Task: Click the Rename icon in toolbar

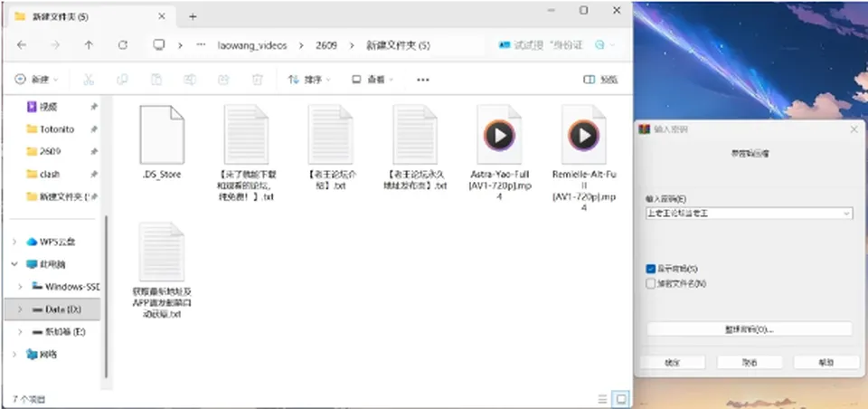Action: point(190,80)
